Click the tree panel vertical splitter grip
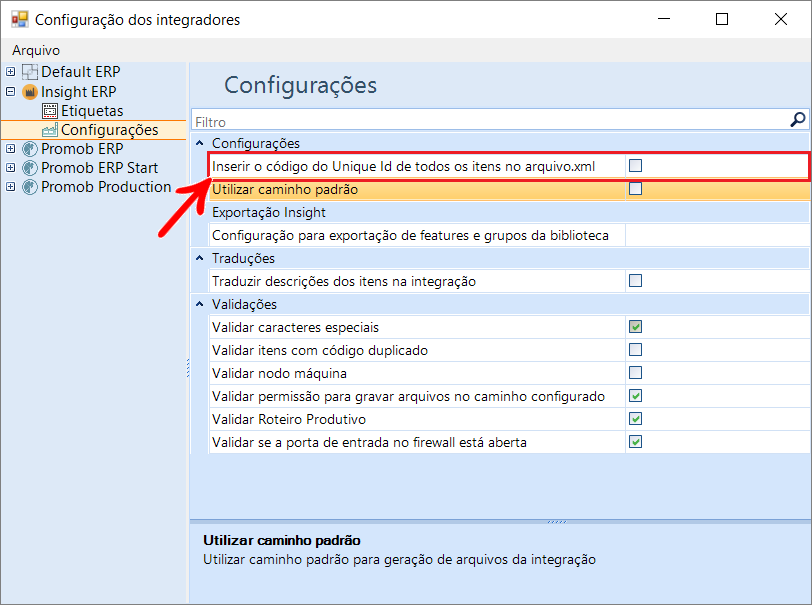Viewport: 812px width, 605px height. click(188, 367)
